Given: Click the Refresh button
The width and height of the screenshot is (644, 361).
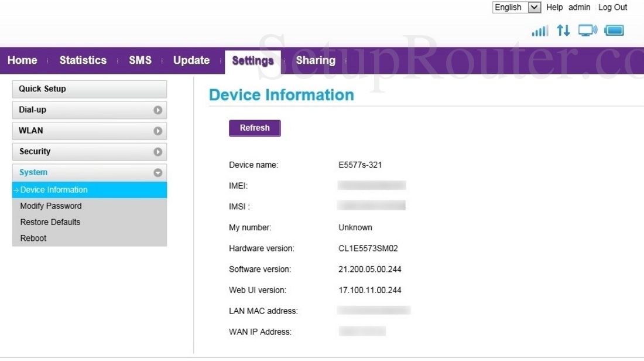Looking at the screenshot, I should click(255, 128).
